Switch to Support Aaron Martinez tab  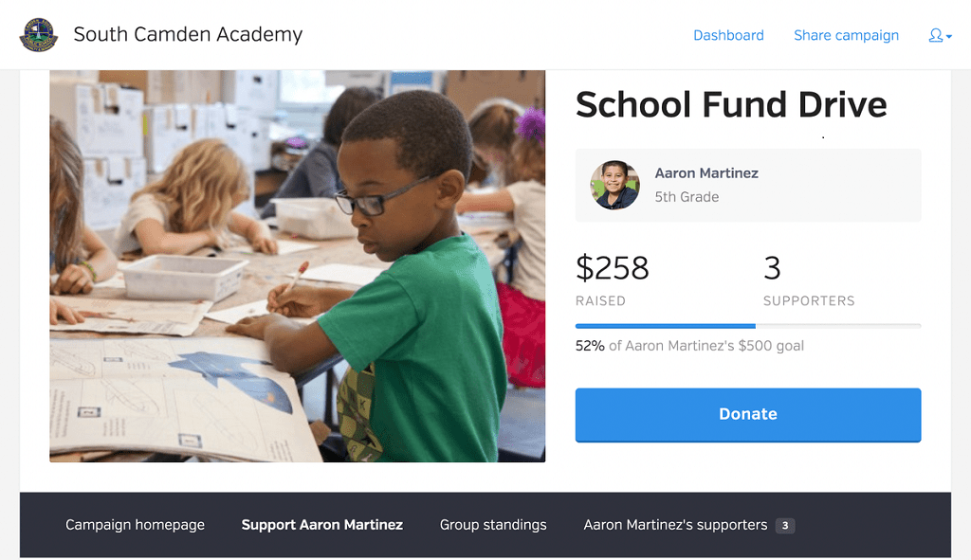[x=322, y=525]
